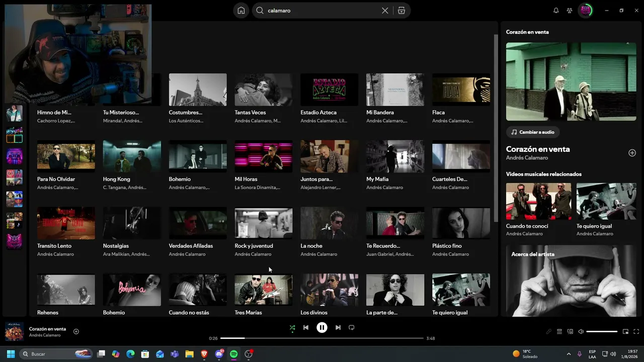Image resolution: width=644 pixels, height=362 pixels.
Task: Show hidden system tray icons
Action: tap(569, 354)
